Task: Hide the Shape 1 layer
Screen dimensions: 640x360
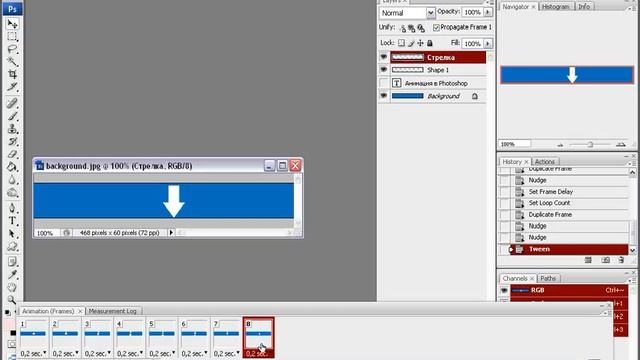Action: tap(384, 70)
